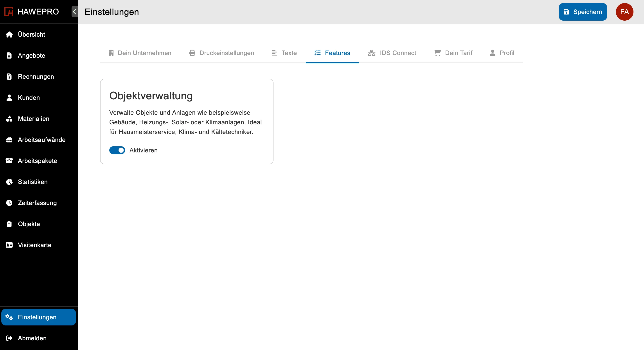Click Abmelden label to log out
This screenshot has height=350, width=644.
[32, 338]
